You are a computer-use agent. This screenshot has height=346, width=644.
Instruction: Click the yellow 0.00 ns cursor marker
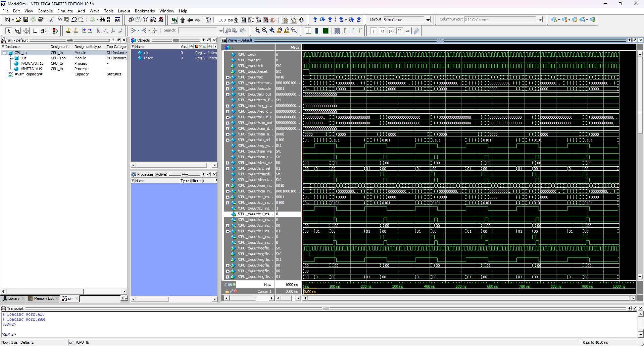tap(310, 292)
